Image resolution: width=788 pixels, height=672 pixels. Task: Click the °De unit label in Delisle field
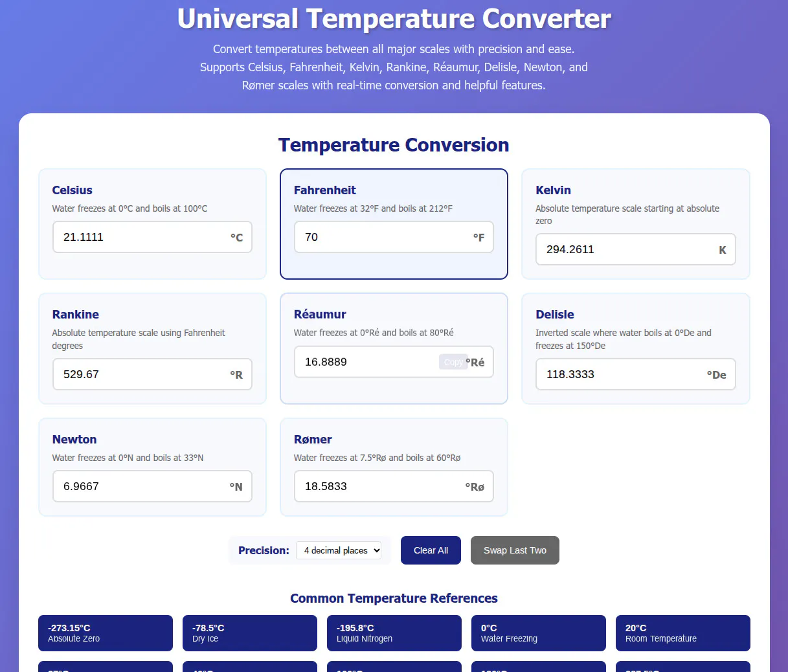pos(716,375)
